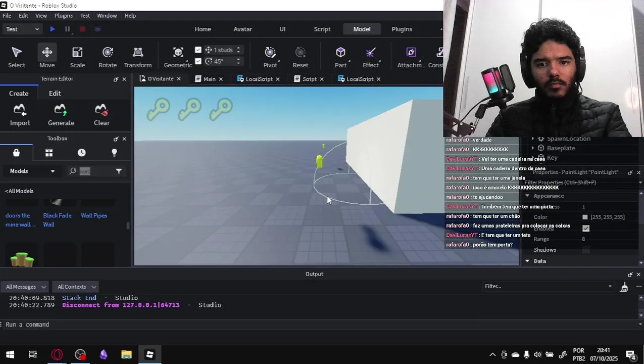Expand the Baseplate tree item

533,148
